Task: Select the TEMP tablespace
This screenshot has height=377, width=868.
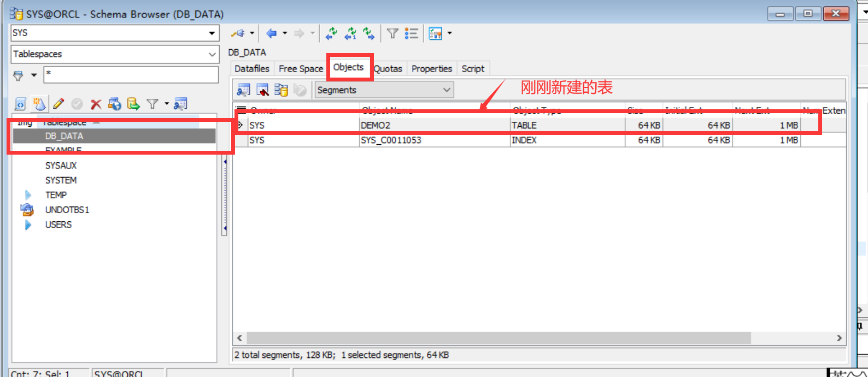Action: [56, 195]
